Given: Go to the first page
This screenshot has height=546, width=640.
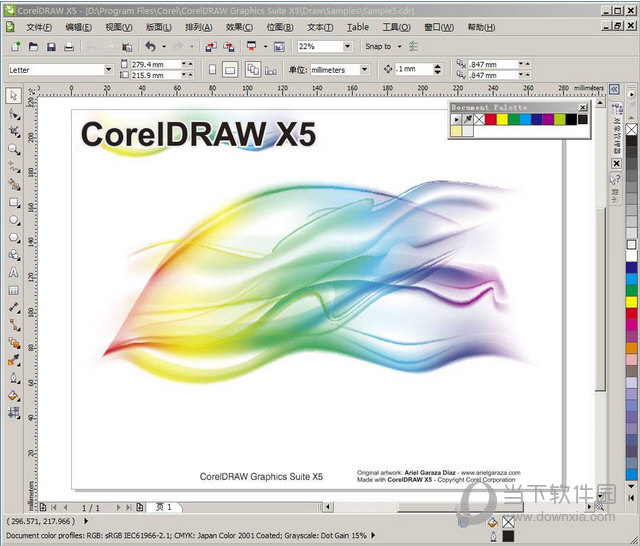Looking at the screenshot, I should click(53, 507).
